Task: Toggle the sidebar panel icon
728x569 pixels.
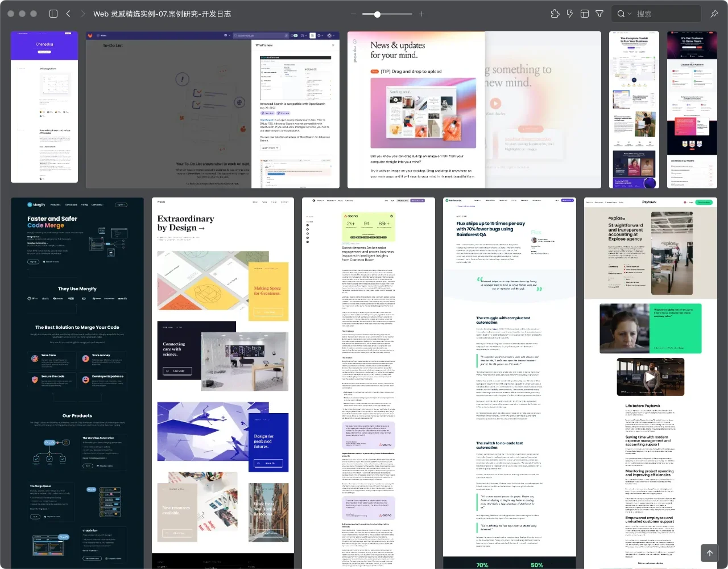Action: 53,14
